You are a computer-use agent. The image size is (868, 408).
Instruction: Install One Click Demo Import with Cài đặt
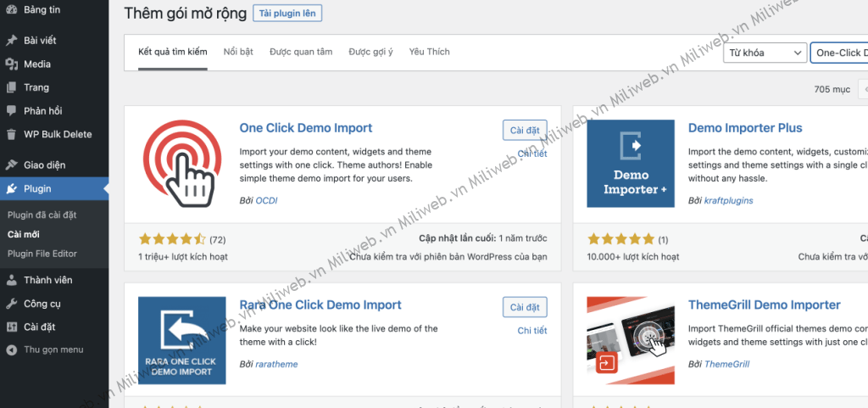(525, 130)
